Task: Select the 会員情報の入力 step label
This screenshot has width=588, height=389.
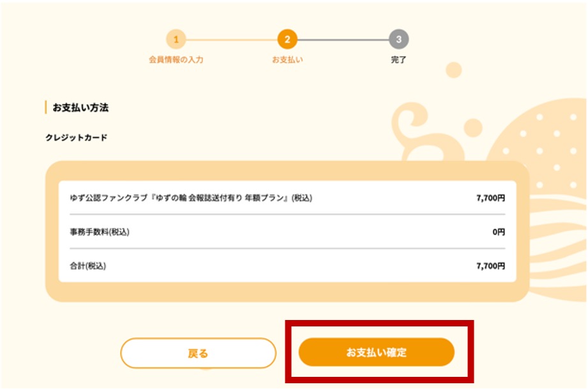Action: click(x=176, y=60)
